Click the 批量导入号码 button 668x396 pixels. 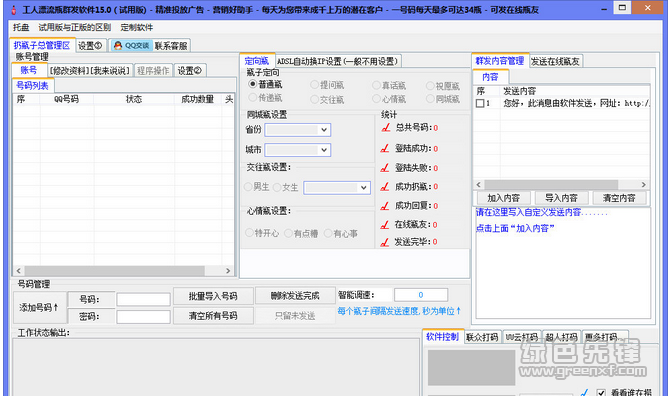(213, 296)
